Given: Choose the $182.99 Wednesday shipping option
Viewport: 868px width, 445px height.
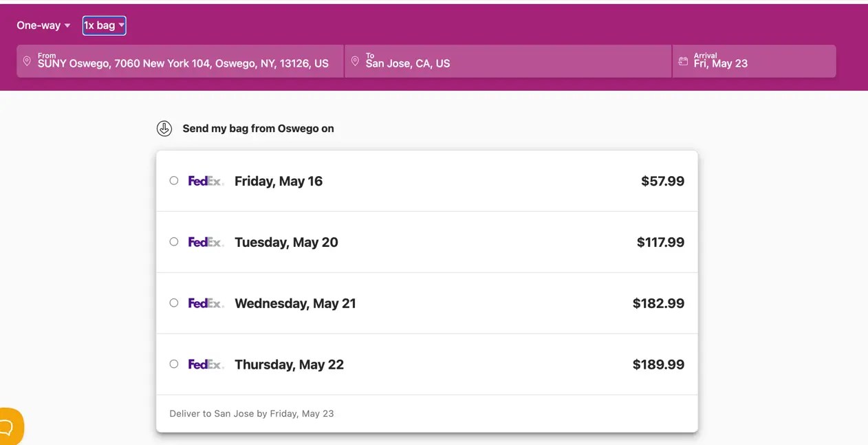Looking at the screenshot, I should pos(658,303).
